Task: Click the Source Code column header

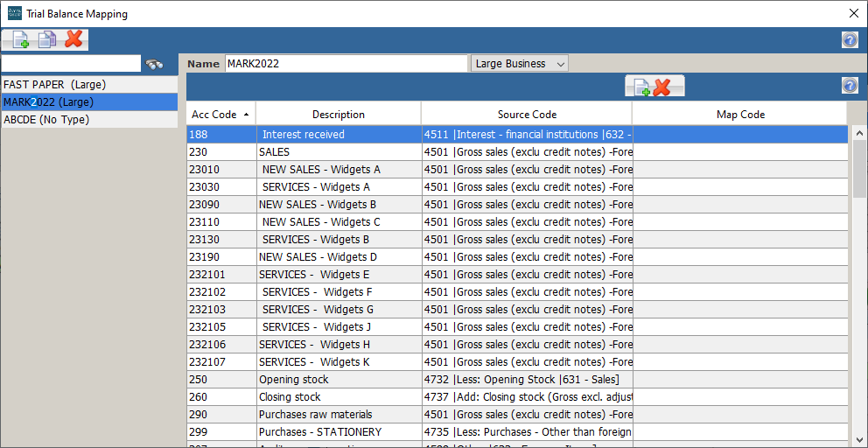Action: coord(526,115)
